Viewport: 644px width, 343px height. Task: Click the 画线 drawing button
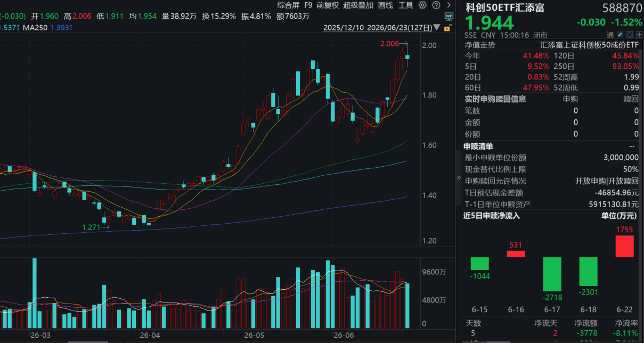tap(386, 5)
